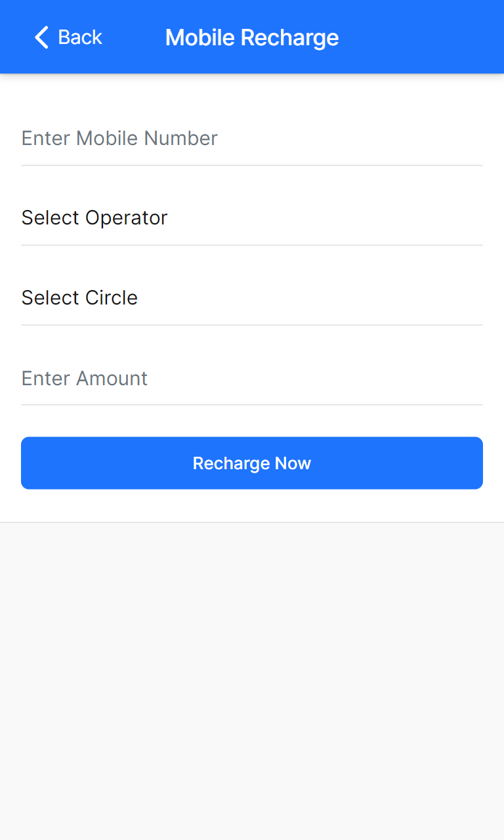
Task: Click into the Enter Amount field
Action: (252, 378)
